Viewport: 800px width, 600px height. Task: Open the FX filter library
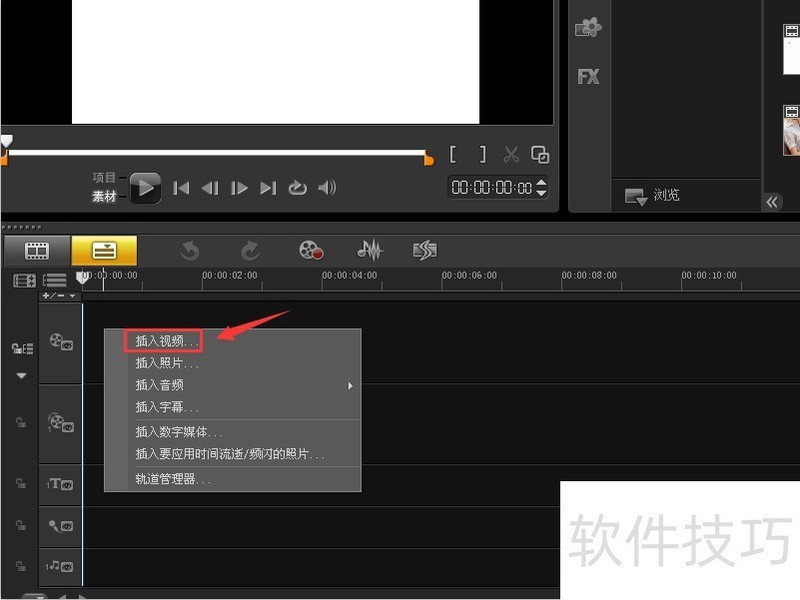[588, 77]
